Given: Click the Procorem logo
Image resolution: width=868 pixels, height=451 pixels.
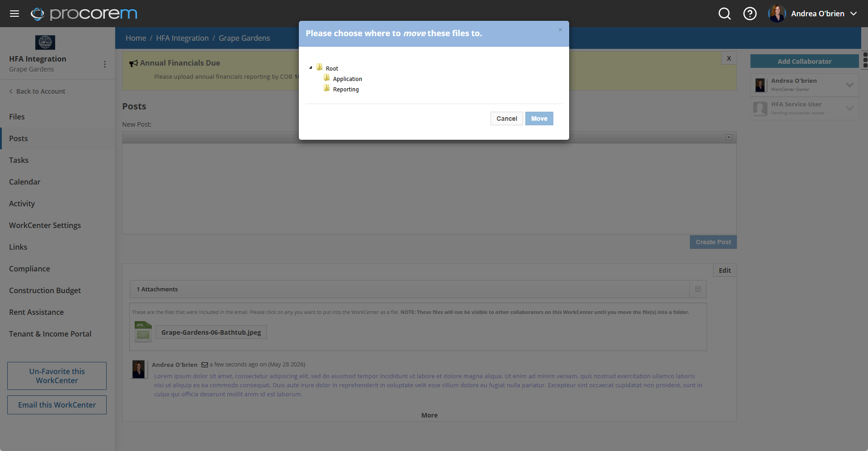Looking at the screenshot, I should click(84, 14).
